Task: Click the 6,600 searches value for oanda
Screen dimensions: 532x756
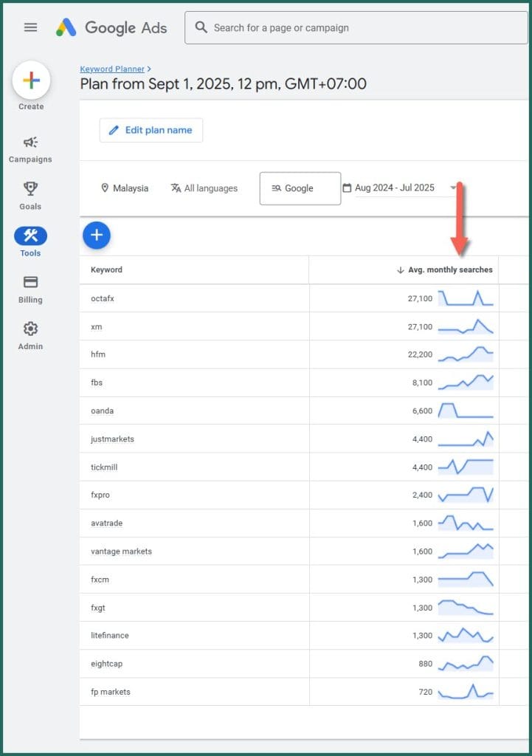Action: [x=423, y=410]
